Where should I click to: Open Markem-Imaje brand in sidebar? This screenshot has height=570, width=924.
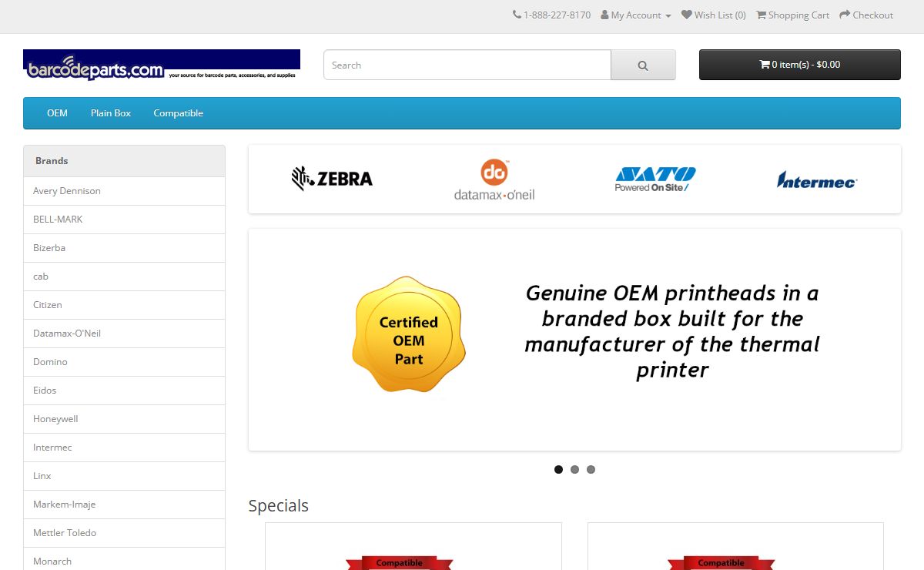point(124,505)
